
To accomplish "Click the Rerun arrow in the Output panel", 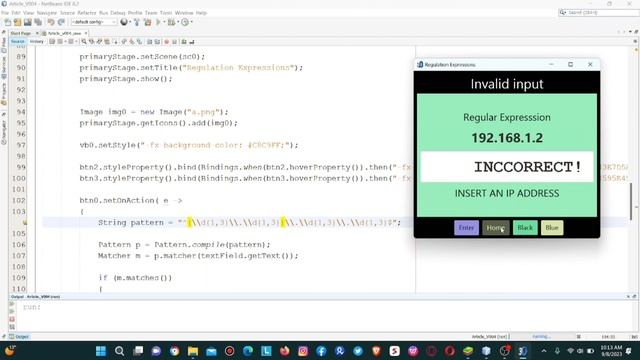I will click(12, 304).
